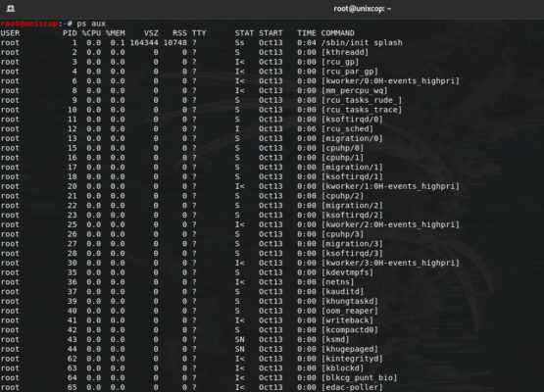This screenshot has width=544, height=392.
Task: Click the %CPU column header
Action: 91,33
